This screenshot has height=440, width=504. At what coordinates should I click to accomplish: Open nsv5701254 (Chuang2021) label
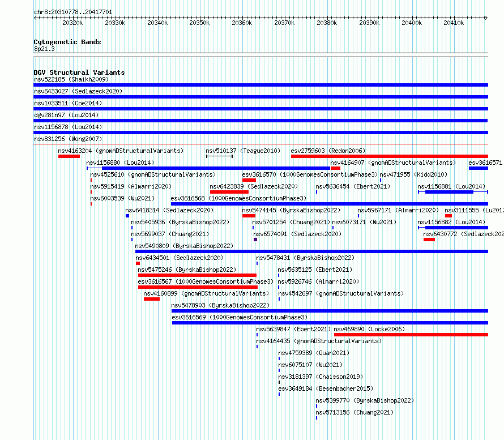[291, 222]
